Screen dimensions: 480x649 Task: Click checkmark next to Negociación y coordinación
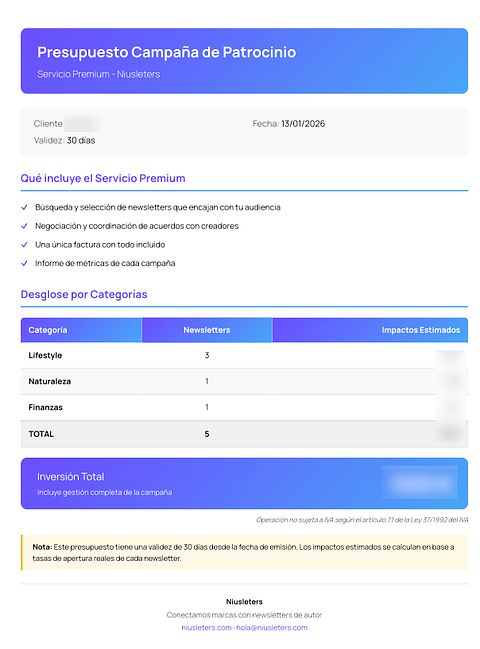tap(24, 226)
